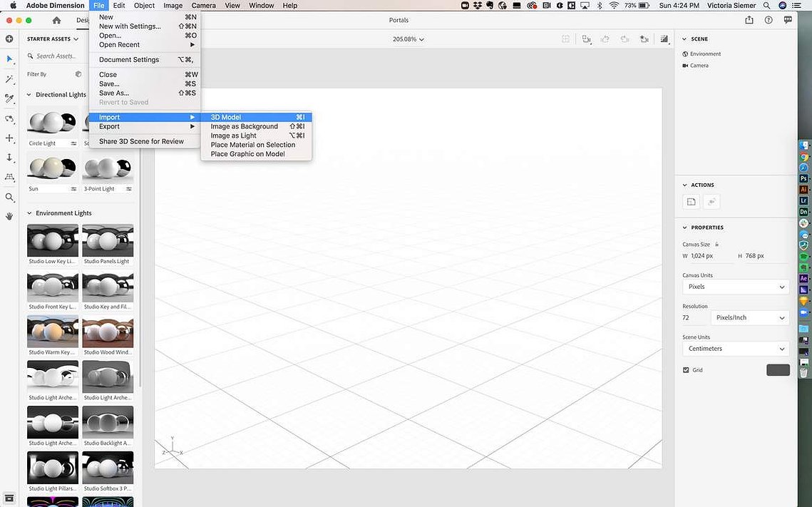Open Circle Light settings sliders icon
Image resolution: width=812 pixels, height=507 pixels.
(x=73, y=143)
